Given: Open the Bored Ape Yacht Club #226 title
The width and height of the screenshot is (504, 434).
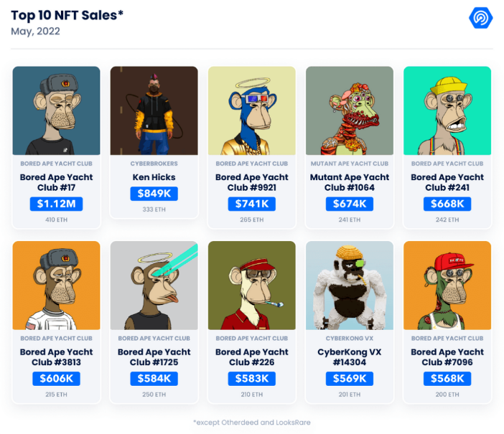Looking at the screenshot, I should 252,357.
